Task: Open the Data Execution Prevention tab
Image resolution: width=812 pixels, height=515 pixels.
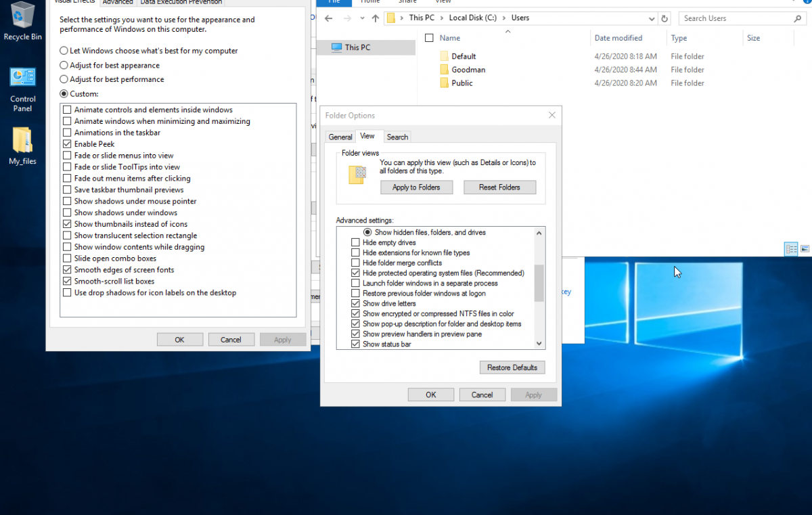Action: pyautogui.click(x=181, y=3)
